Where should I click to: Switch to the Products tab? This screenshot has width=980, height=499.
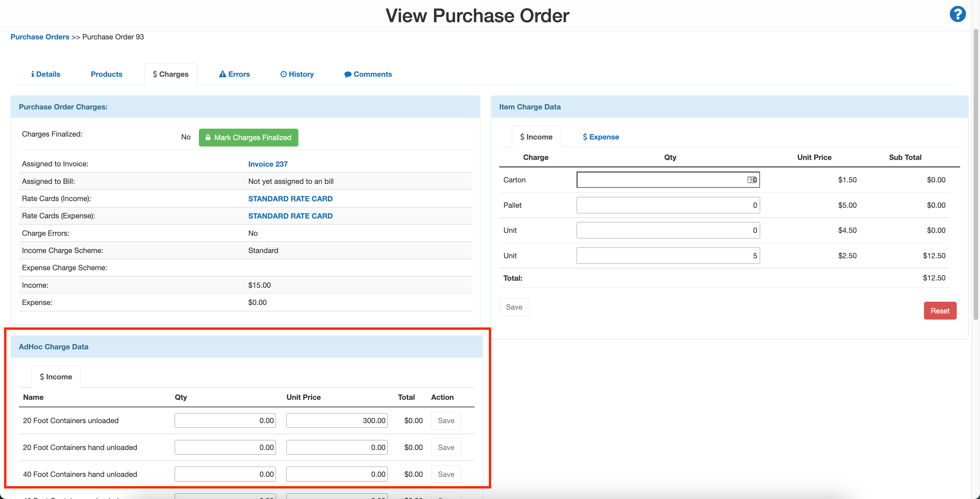(106, 74)
